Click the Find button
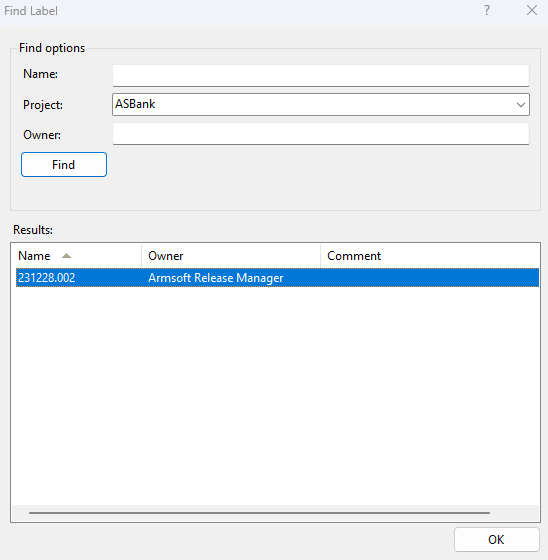The width and height of the screenshot is (548, 560). coord(64,165)
